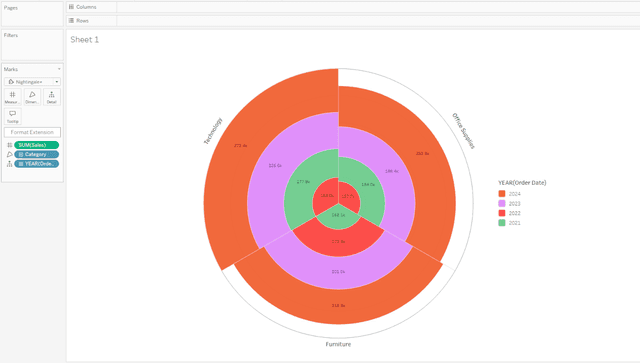Select the Category pill
The width and height of the screenshot is (640, 363).
[x=36, y=154]
